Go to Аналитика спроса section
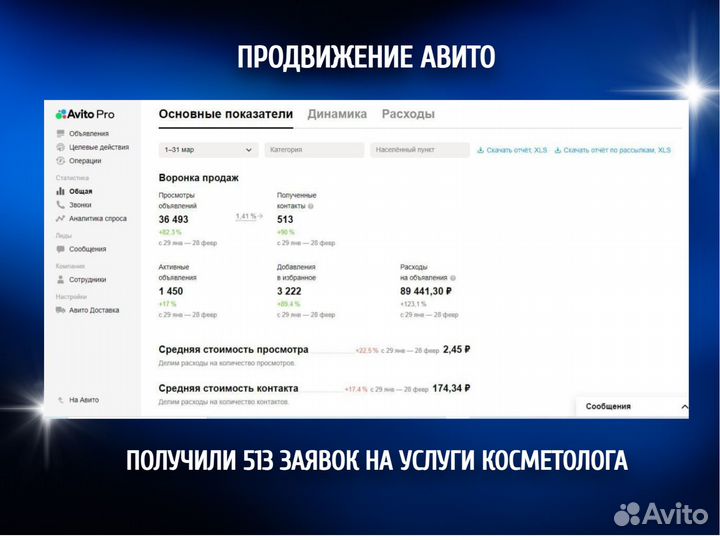The image size is (720, 540). [98, 219]
